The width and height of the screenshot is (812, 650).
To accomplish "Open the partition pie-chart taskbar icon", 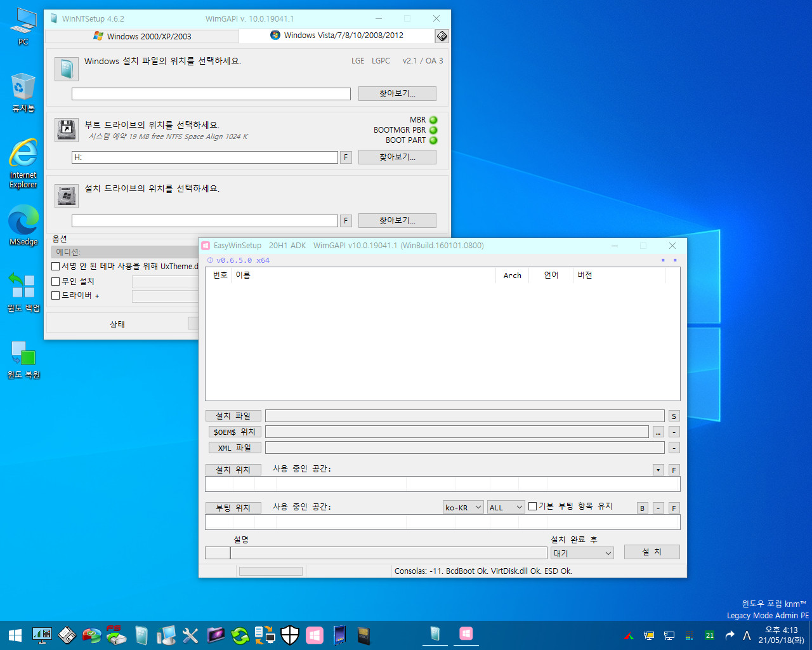I will coord(91,635).
